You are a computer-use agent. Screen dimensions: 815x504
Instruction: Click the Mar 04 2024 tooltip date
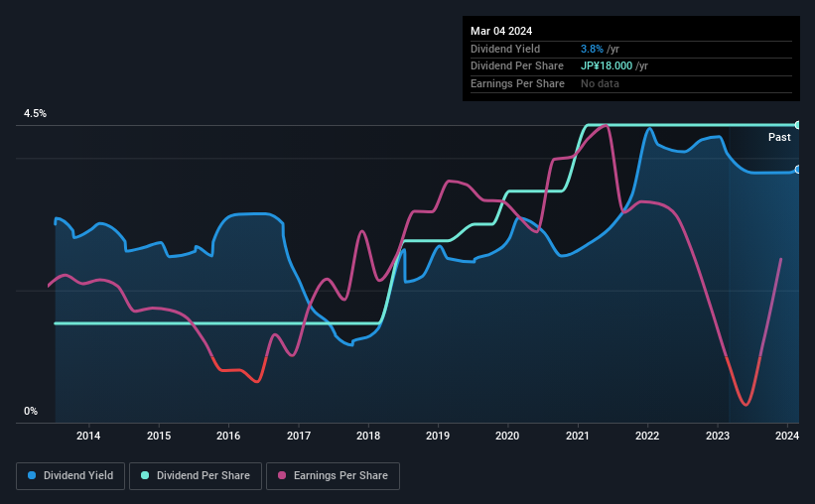pyautogui.click(x=501, y=31)
